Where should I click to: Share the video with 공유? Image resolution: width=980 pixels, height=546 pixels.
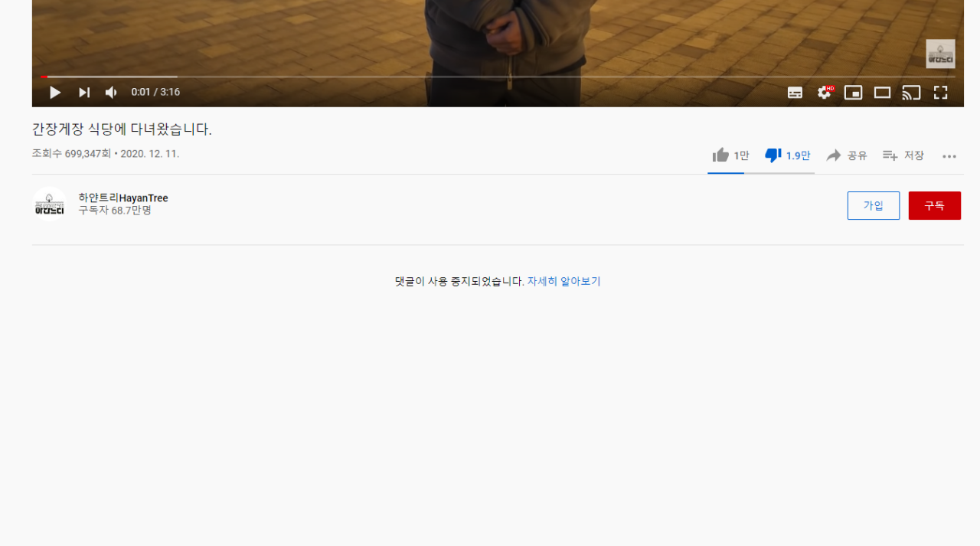point(846,155)
